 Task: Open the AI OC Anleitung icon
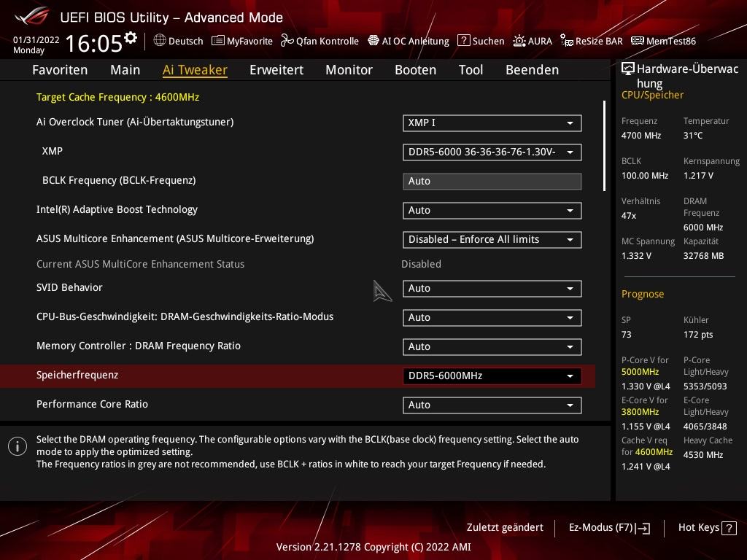(x=373, y=41)
